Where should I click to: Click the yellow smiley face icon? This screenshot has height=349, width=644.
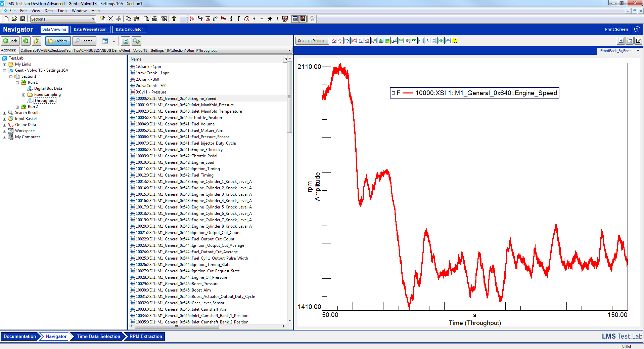pos(455,41)
